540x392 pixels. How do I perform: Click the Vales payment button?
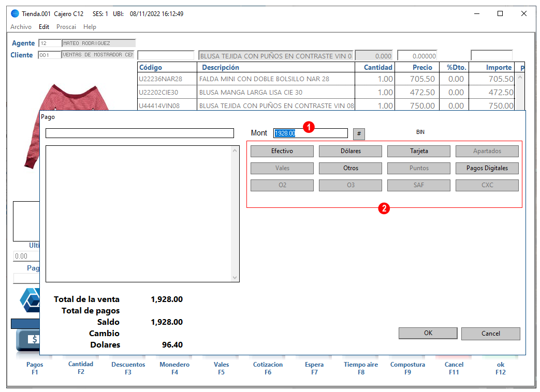tap(282, 168)
